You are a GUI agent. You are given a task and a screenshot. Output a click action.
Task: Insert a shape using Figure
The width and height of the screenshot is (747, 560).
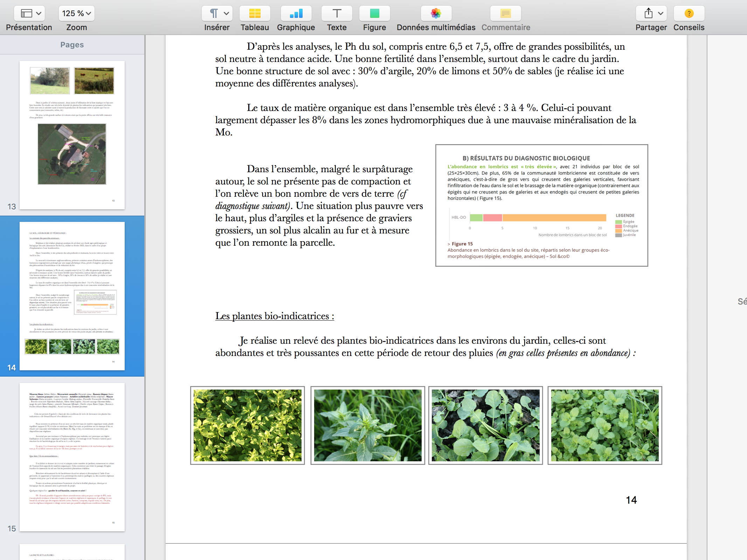pyautogui.click(x=374, y=14)
